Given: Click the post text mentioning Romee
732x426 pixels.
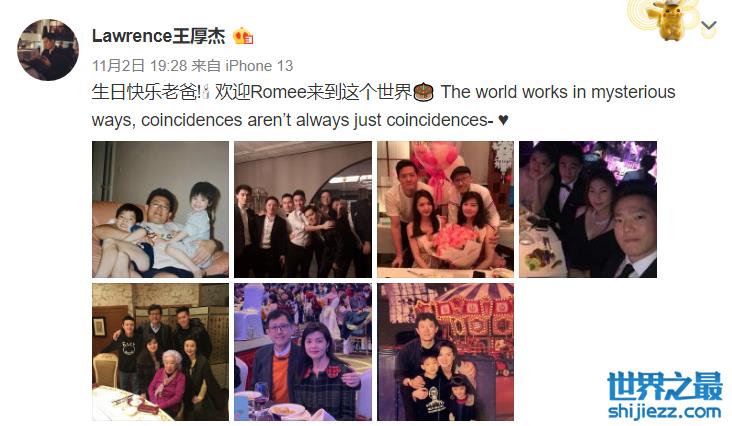Looking at the screenshot, I should click(x=383, y=106).
